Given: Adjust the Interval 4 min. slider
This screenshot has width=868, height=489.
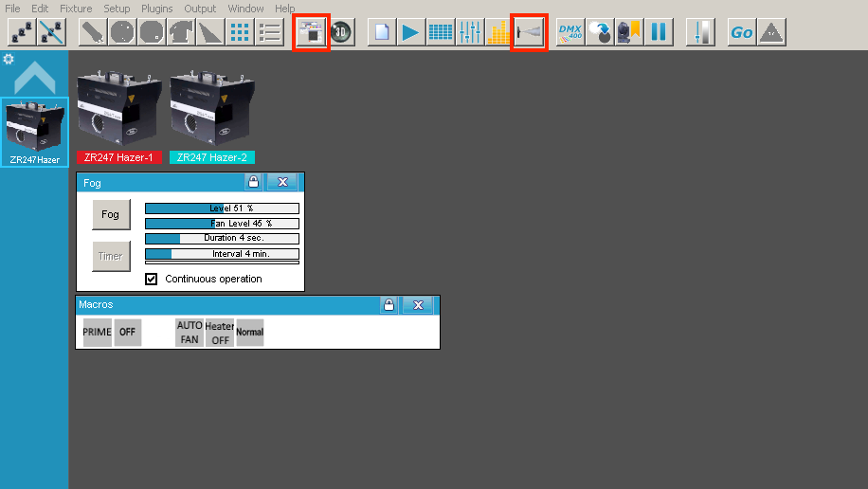Looking at the screenshot, I should click(222, 254).
